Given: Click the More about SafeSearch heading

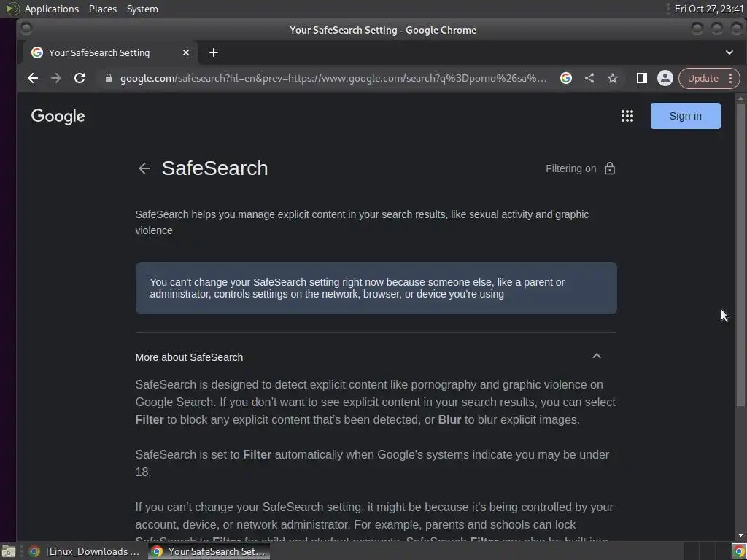Looking at the screenshot, I should (x=189, y=357).
